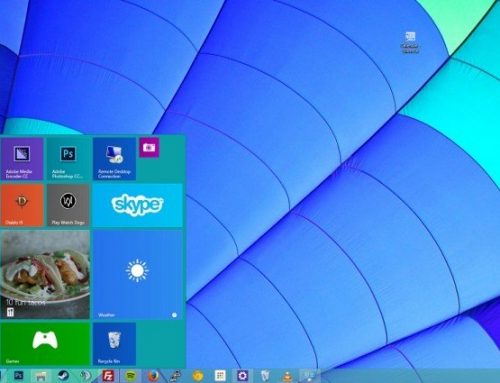
Task: Open the VLC cone icon in the taskbar
Action: [287, 376]
